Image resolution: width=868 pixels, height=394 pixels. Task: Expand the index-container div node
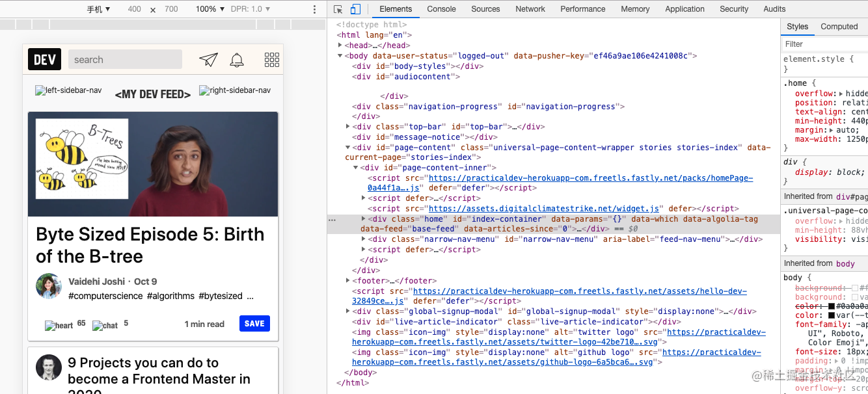[364, 219]
